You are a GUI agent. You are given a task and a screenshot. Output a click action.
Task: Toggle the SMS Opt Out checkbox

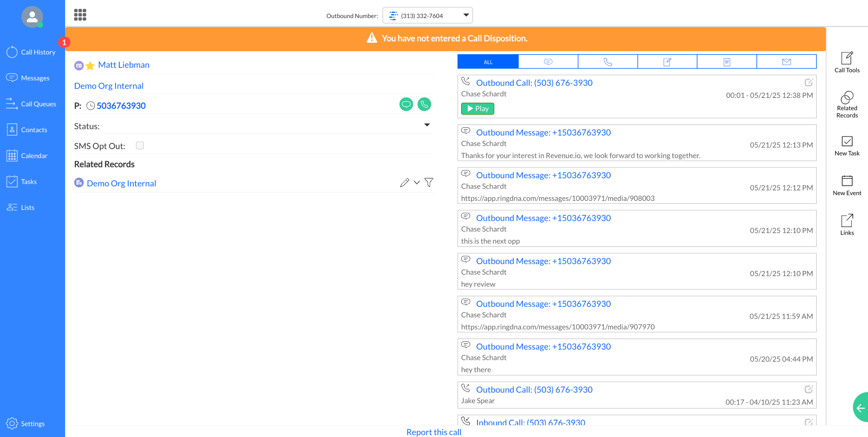pyautogui.click(x=140, y=146)
